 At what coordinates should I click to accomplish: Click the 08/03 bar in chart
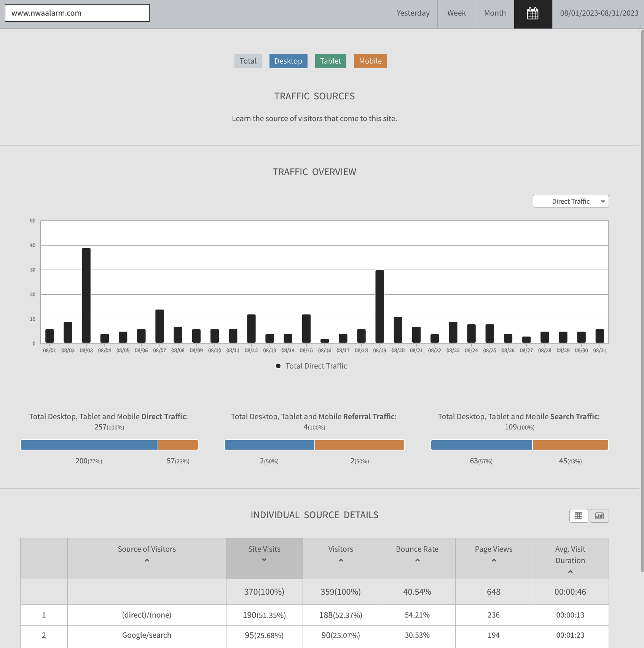pos(86,295)
